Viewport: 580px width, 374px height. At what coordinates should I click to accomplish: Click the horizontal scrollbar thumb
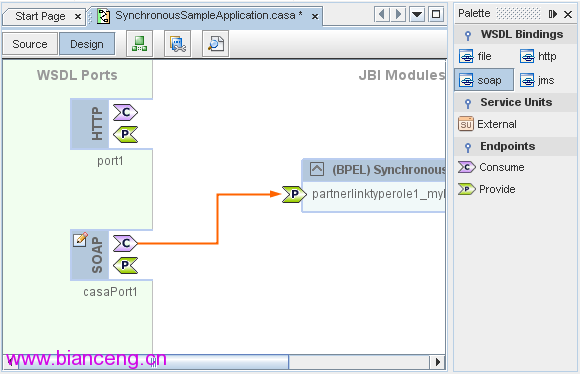154,362
